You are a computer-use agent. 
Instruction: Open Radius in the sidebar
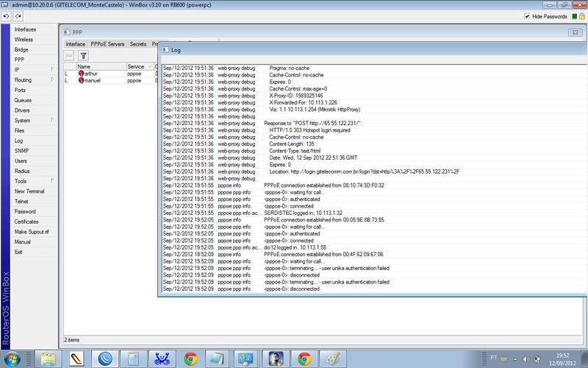coord(22,171)
